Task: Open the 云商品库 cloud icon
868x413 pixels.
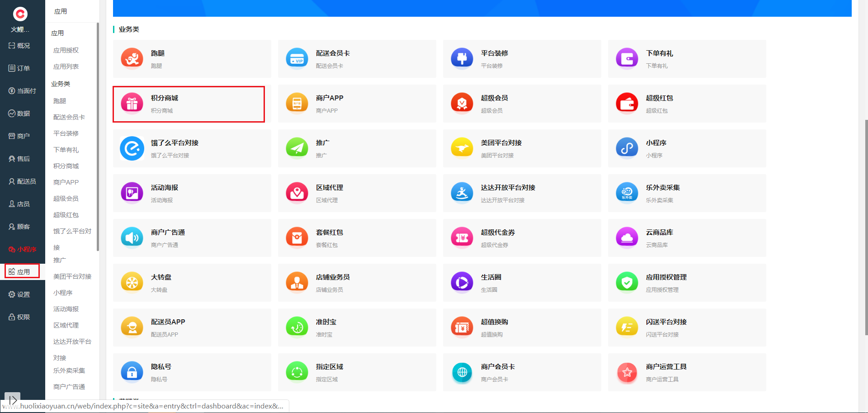Action: coord(627,238)
